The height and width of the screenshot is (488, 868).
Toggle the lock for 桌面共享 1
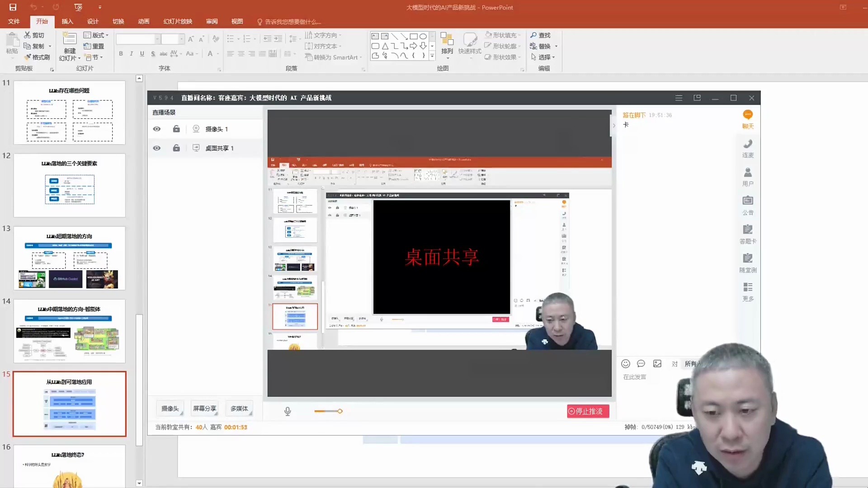pyautogui.click(x=176, y=148)
